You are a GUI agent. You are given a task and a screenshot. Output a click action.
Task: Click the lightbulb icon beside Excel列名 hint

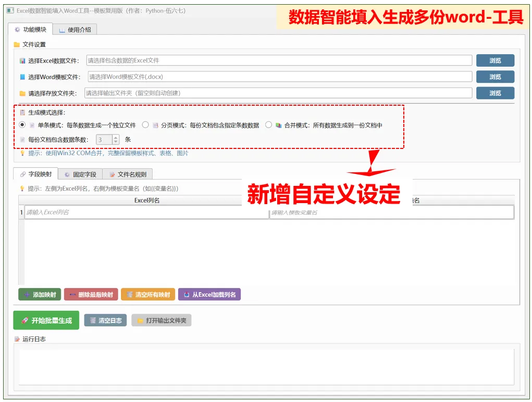tap(22, 189)
